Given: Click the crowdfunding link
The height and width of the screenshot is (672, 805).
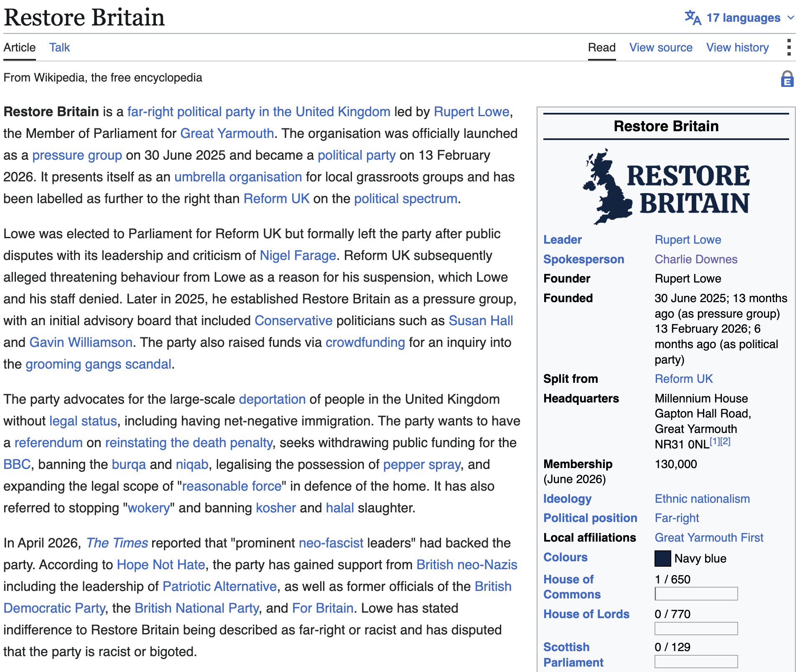Looking at the screenshot, I should (365, 342).
